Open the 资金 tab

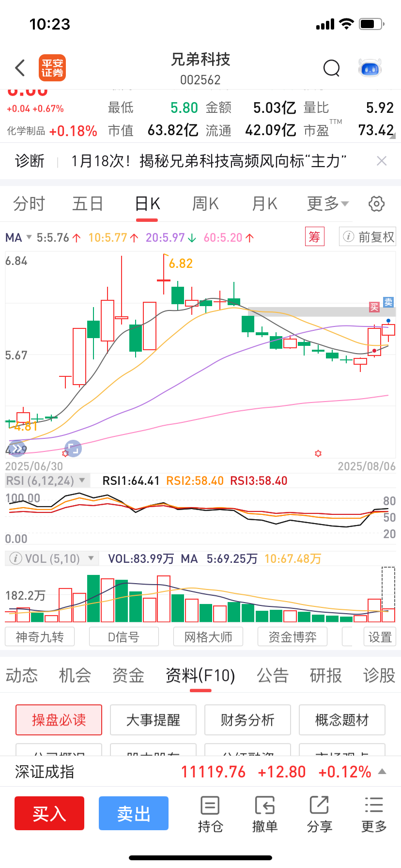click(x=128, y=675)
